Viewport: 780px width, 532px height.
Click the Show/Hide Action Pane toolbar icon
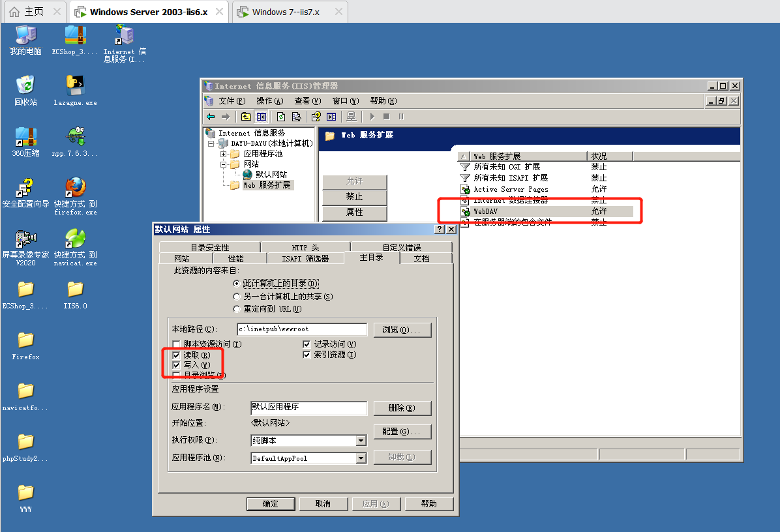(x=331, y=117)
